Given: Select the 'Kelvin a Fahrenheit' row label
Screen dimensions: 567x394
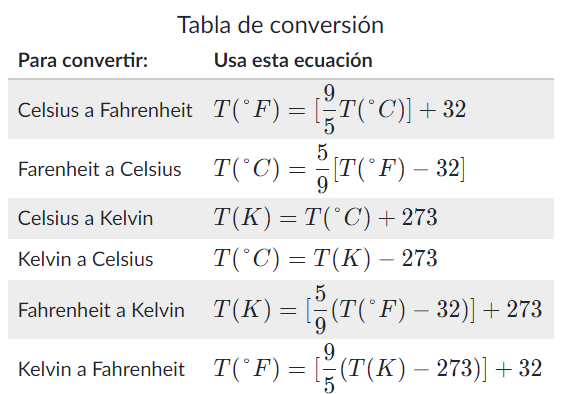Looking at the screenshot, I should (101, 369).
